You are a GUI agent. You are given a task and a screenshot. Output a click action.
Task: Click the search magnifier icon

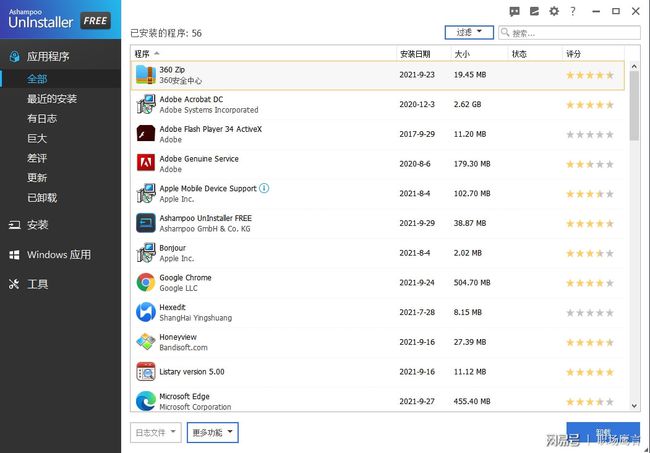point(505,32)
